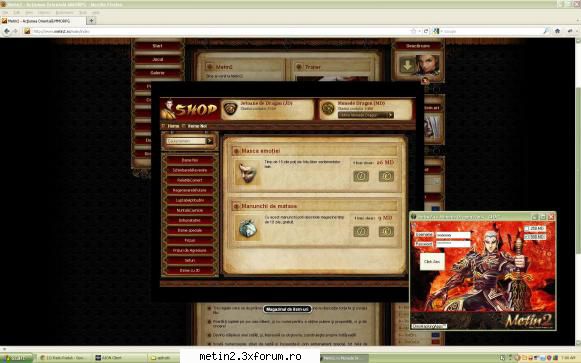The height and width of the screenshot is (363, 581).
Task: Open the search engine selector in search box
Action: pyautogui.click(x=437, y=31)
